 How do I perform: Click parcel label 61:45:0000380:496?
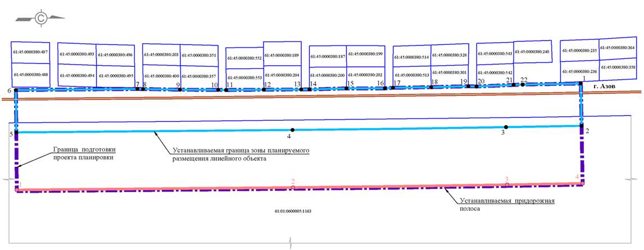[x=115, y=54]
